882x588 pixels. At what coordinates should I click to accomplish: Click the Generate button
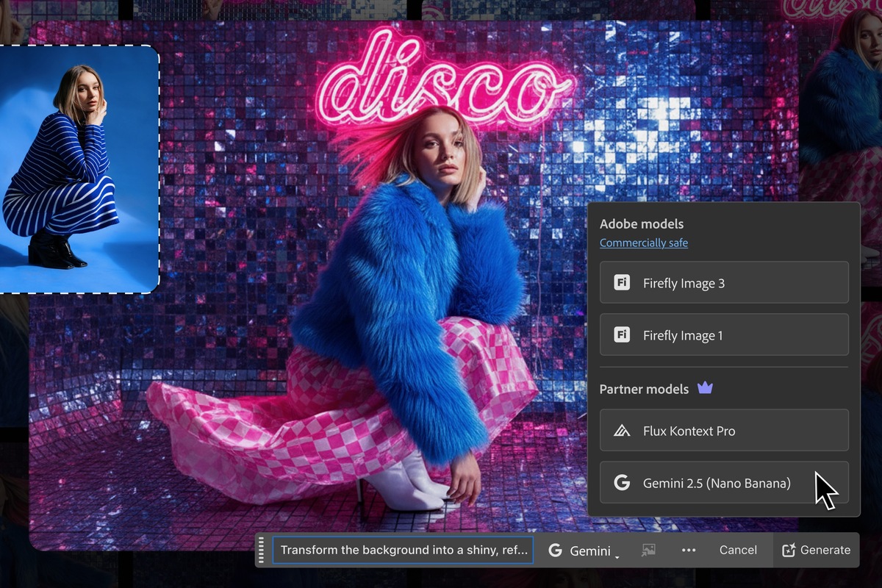(816, 550)
